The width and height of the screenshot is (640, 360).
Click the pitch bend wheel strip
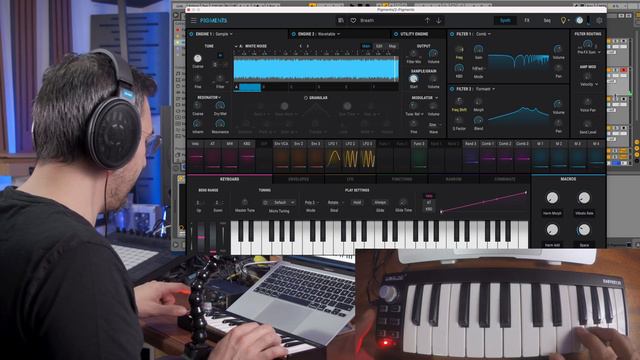(x=201, y=237)
